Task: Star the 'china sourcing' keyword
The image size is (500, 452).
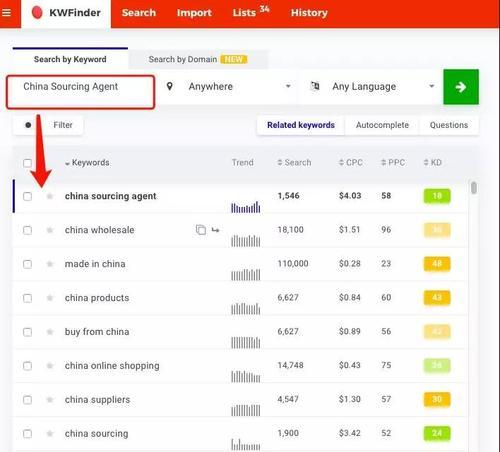Action: coord(50,433)
